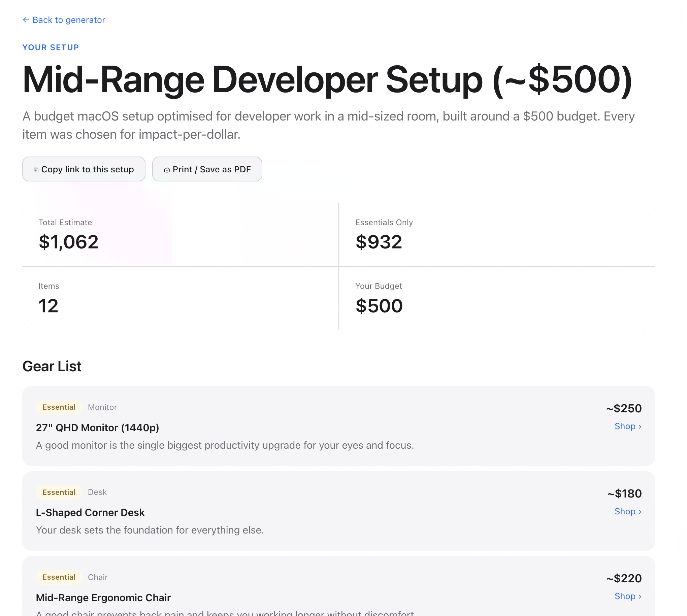The image size is (687, 616).
Task: Click the ~$220 chair price
Action: [624, 578]
